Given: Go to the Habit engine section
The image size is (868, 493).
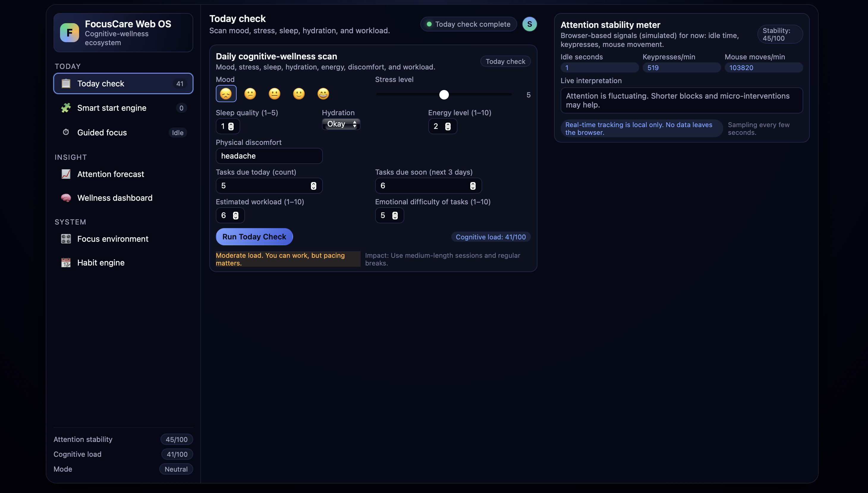Looking at the screenshot, I should pyautogui.click(x=101, y=263).
